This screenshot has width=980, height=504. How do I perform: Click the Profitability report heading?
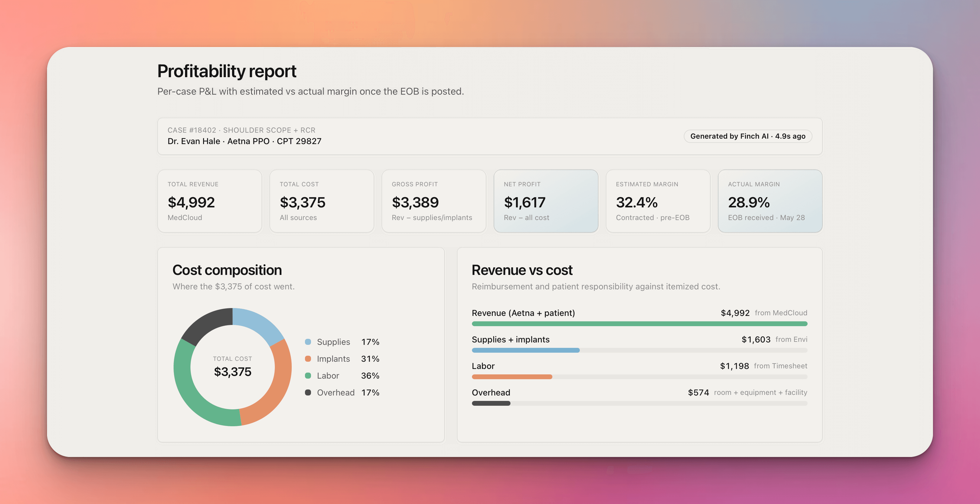point(227,71)
